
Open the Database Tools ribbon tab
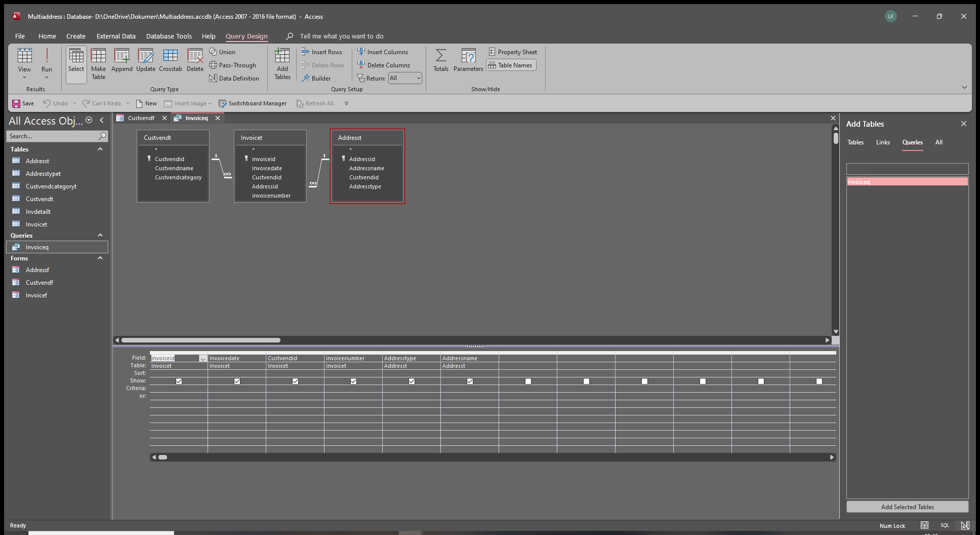tap(169, 36)
